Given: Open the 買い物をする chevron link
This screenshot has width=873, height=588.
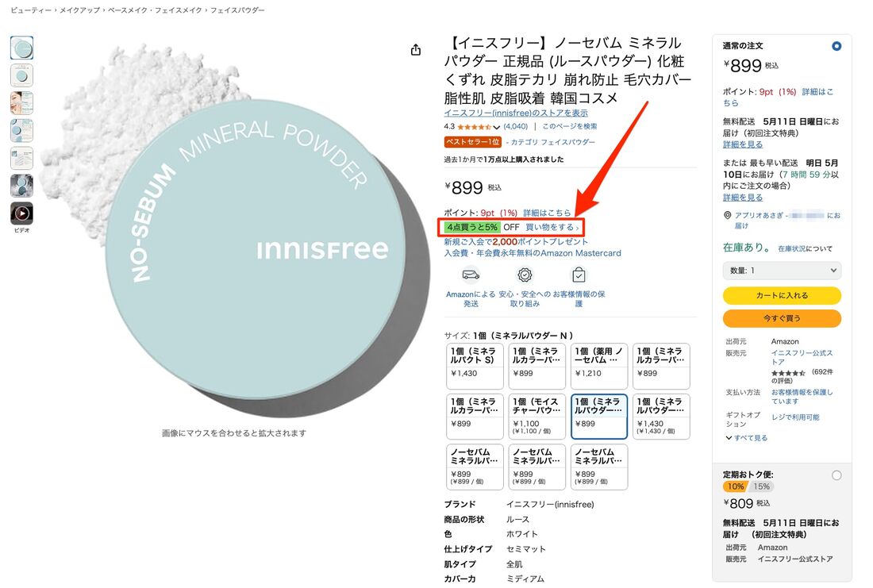Looking at the screenshot, I should click(552, 227).
